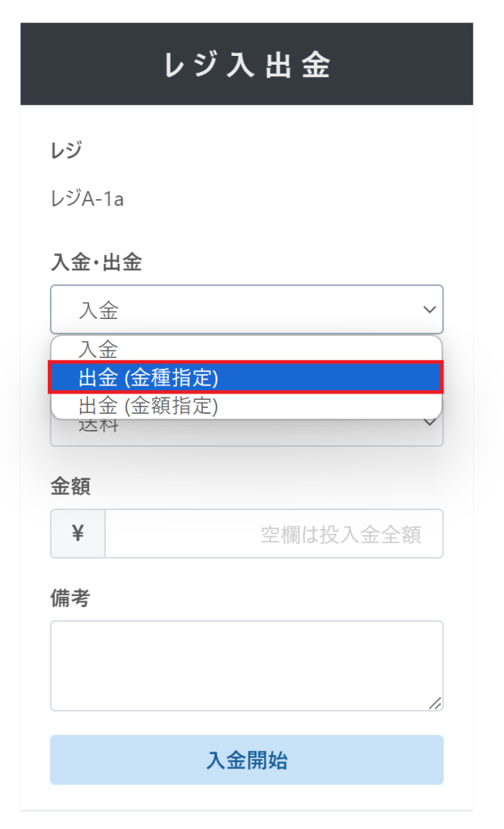Select the 入金 option in the list
This screenshot has height=829, width=504.
(x=99, y=350)
